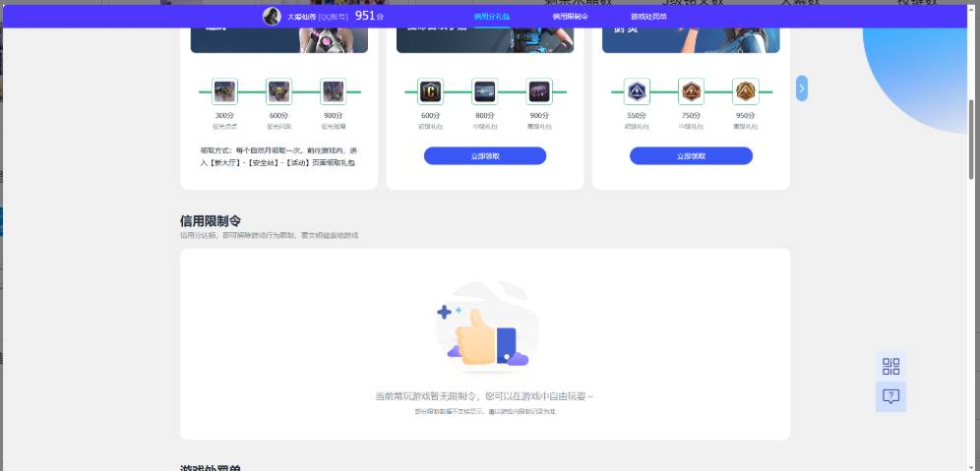
Task: Open the right game card banner image
Action: (692, 40)
